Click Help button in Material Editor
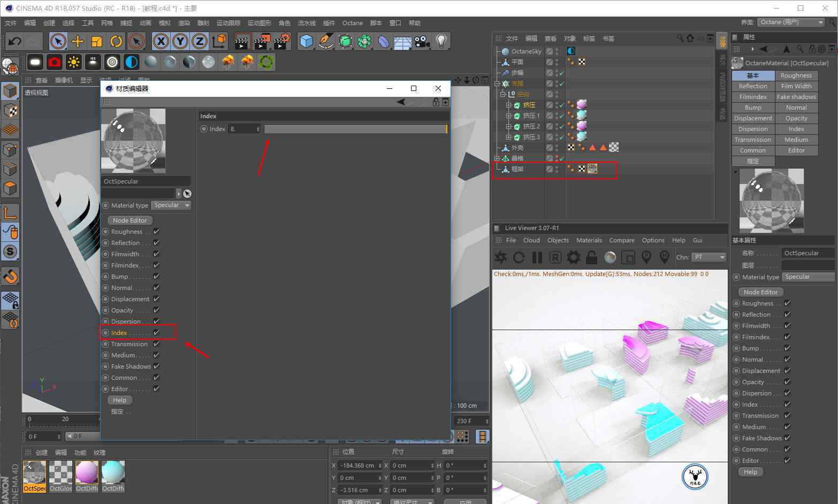The width and height of the screenshot is (838, 504). point(120,400)
